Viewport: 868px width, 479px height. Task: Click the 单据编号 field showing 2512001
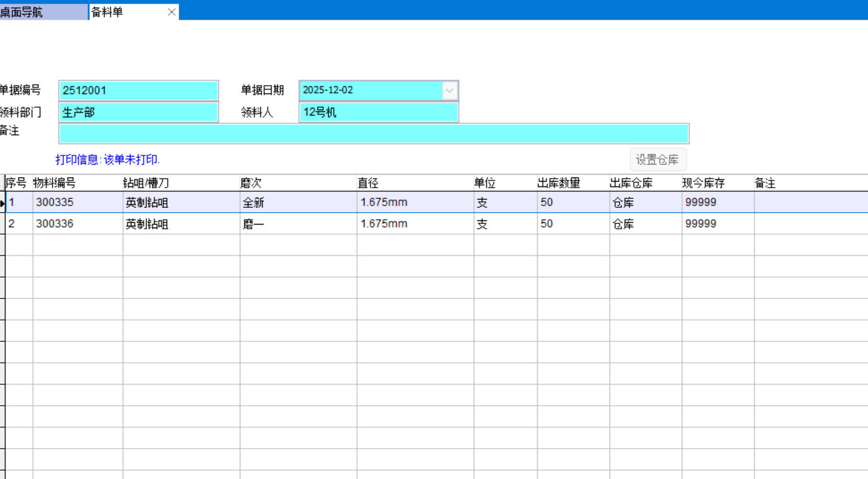(139, 91)
